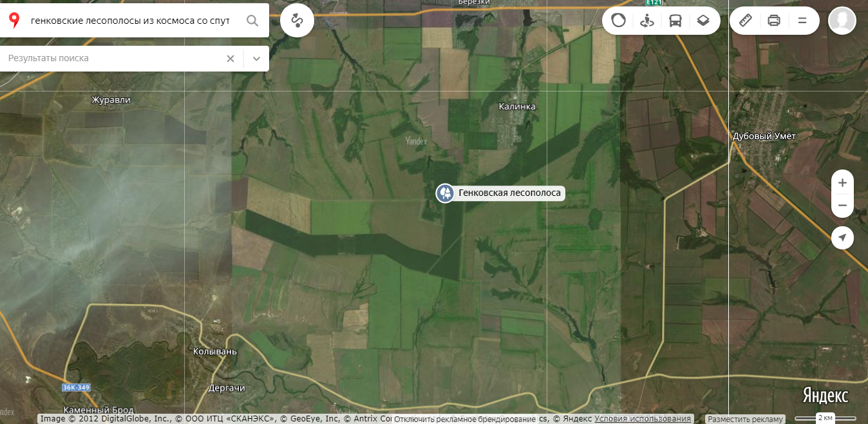The width and height of the screenshot is (868, 424).
Task: Open the user profile avatar
Action: coord(842,21)
